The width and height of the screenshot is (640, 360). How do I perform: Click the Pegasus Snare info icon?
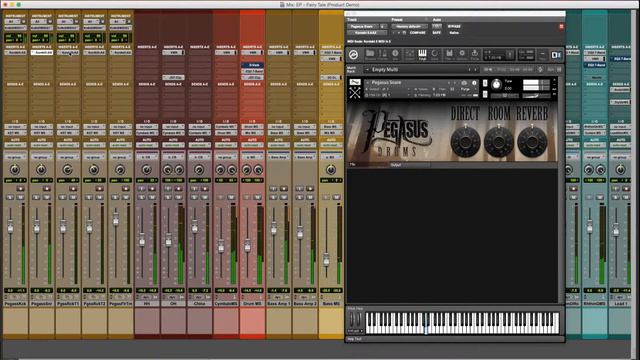coord(474,83)
